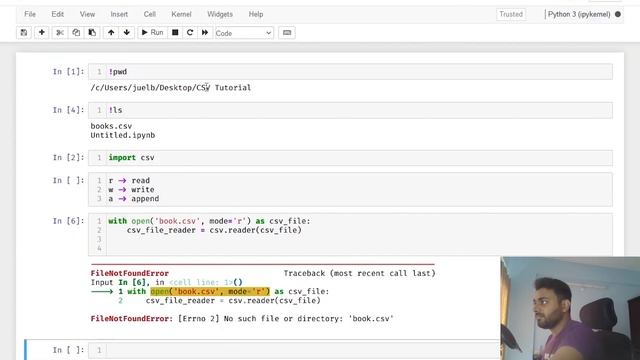Open the command palette keyboard icon
The image size is (640, 360).
point(287,33)
